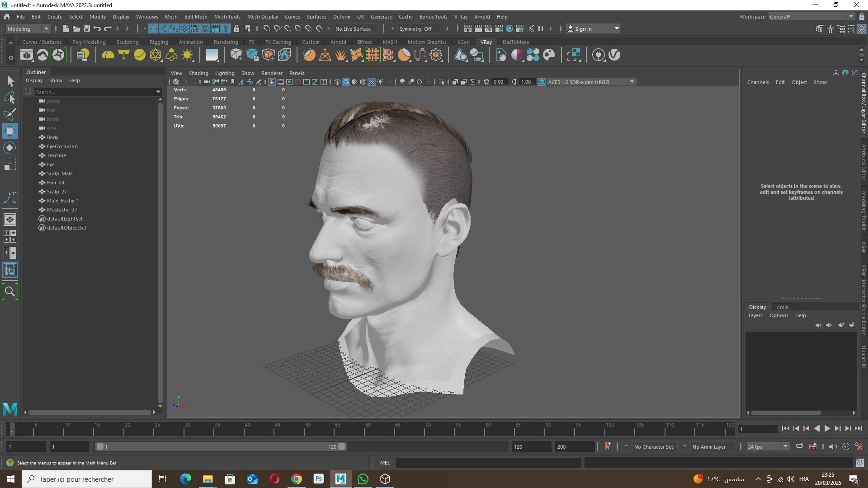Toggle smooth shade all viewport icon
Image resolution: width=868 pixels, height=488 pixels.
coord(346,82)
